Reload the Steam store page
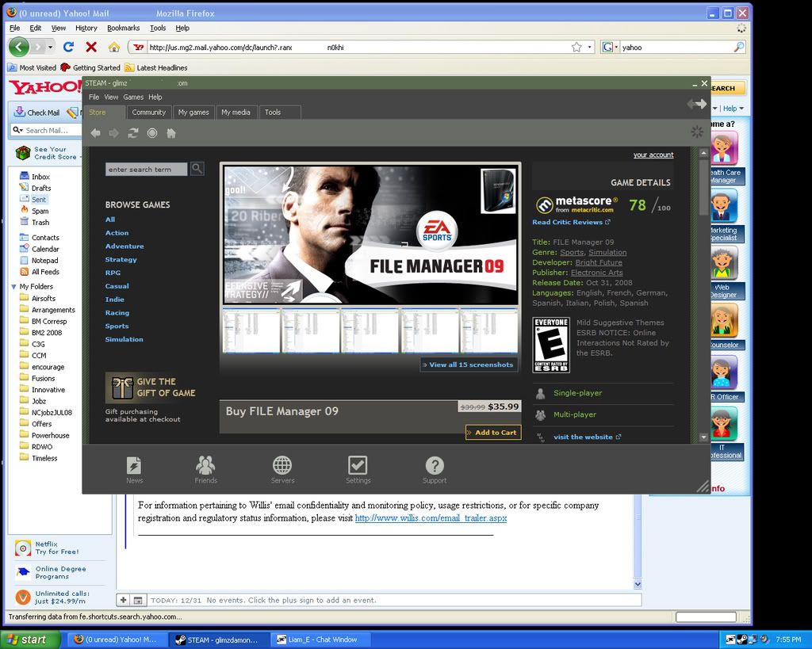Image resolution: width=812 pixels, height=649 pixels. 133,133
